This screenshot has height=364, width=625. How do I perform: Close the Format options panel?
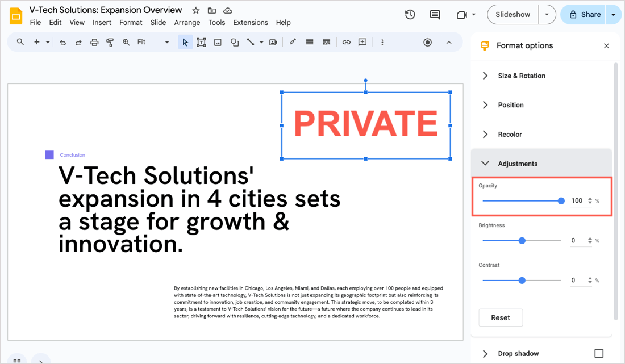tap(606, 46)
